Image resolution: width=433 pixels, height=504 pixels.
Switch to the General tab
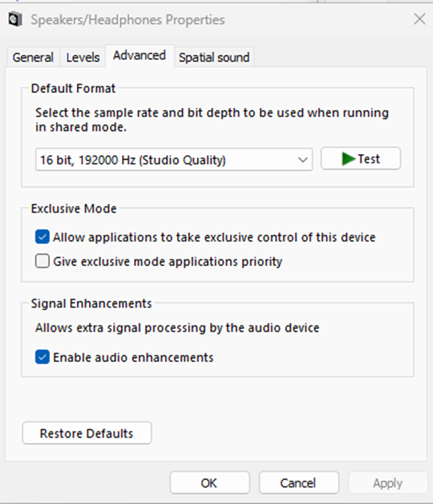click(32, 58)
